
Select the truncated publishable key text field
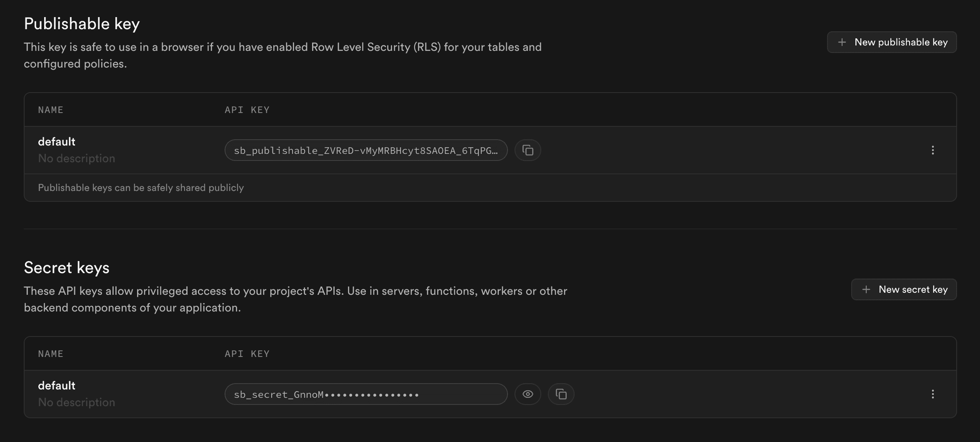366,150
